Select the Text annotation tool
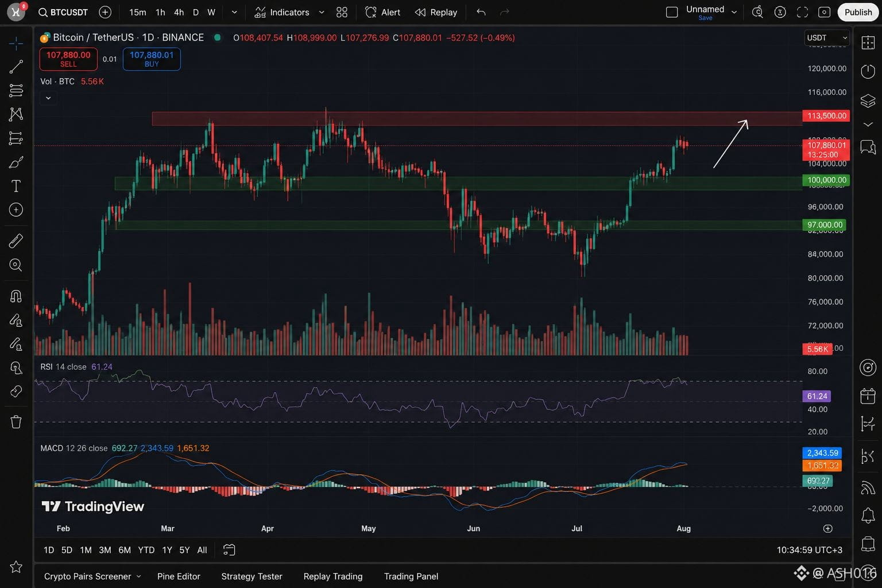 click(x=16, y=186)
